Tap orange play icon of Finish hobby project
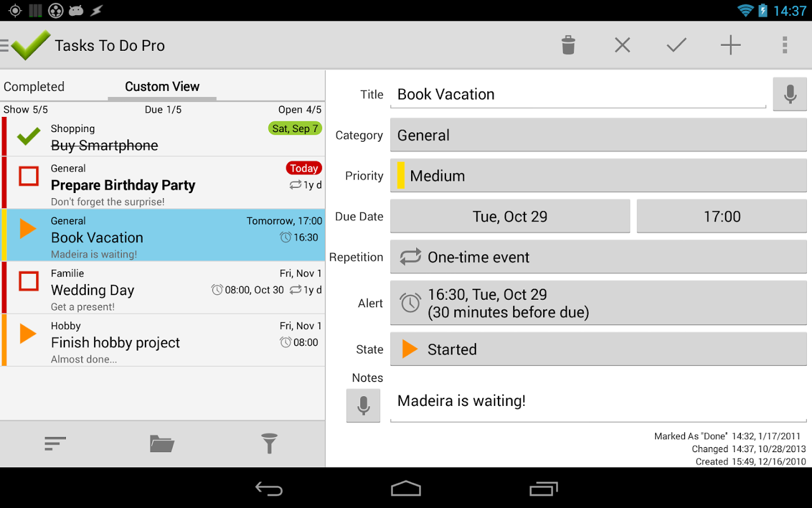 [x=28, y=334]
